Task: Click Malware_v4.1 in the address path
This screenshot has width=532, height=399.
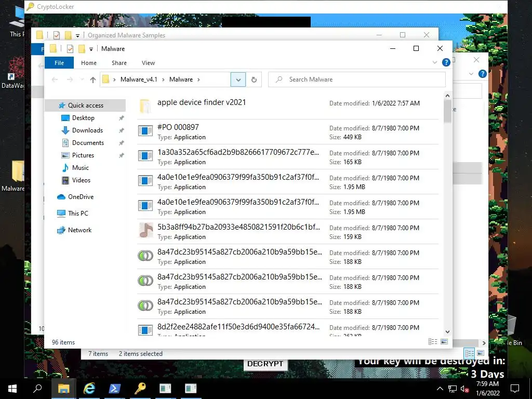Action: [139, 79]
